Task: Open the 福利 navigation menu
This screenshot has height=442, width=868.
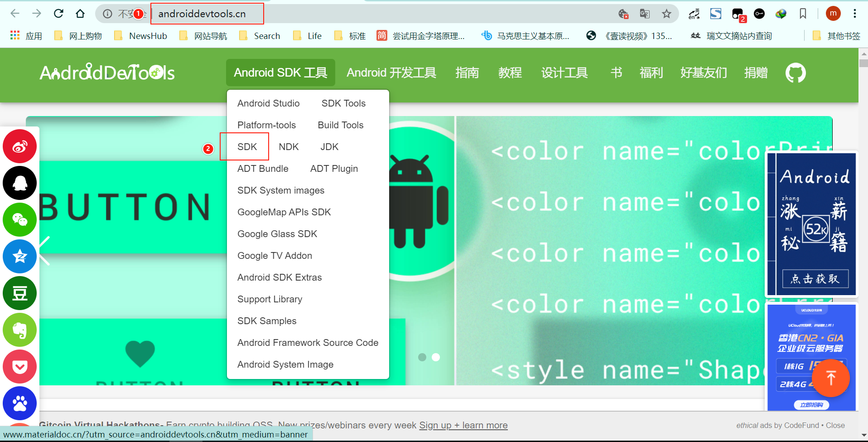Action: coord(651,73)
